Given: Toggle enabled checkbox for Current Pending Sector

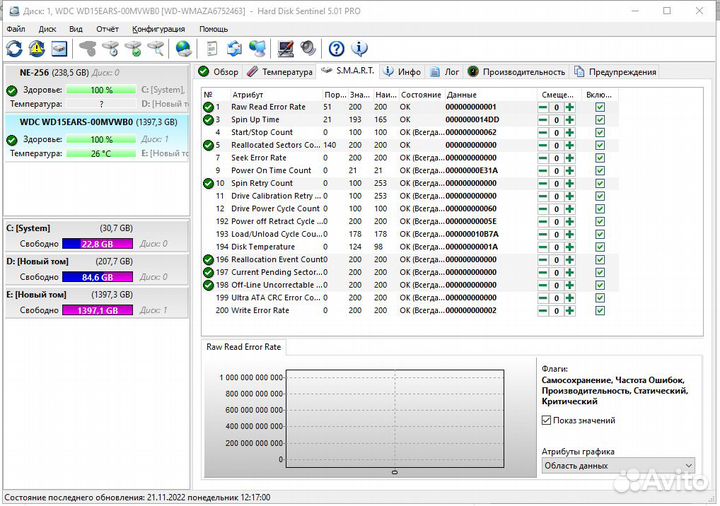Looking at the screenshot, I should (600, 272).
